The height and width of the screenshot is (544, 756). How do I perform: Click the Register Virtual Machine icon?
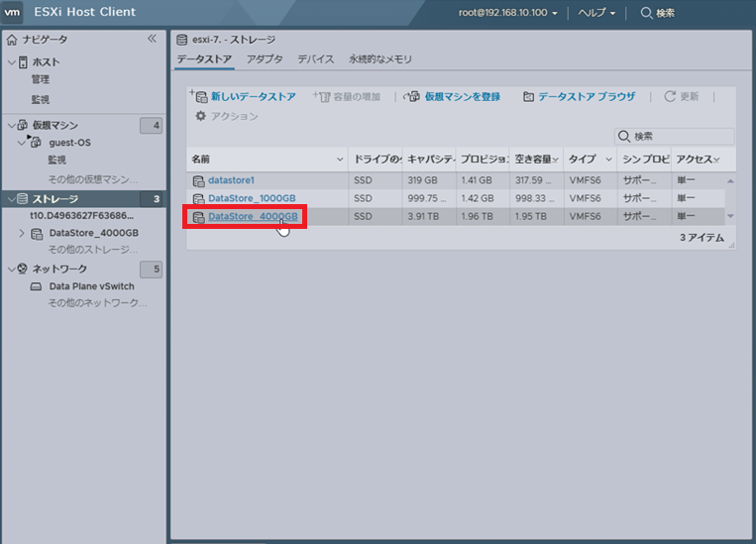pos(412,96)
